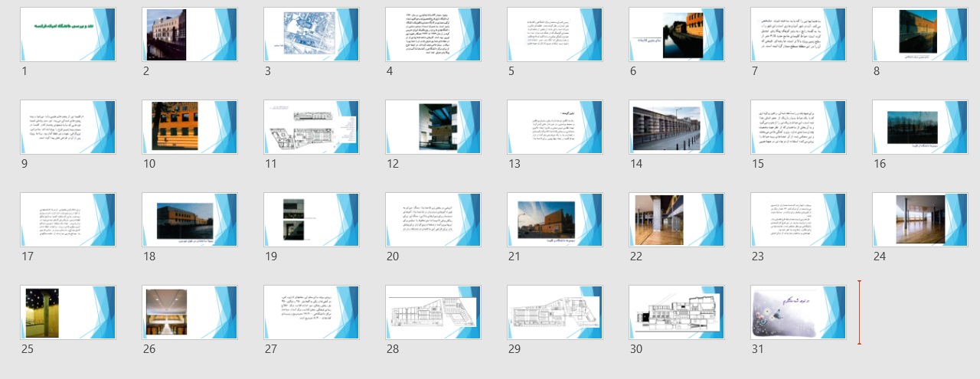Viewport: 980px width, 379px height.
Task: Select slide 26 auditorium interior photo
Action: pos(190,312)
